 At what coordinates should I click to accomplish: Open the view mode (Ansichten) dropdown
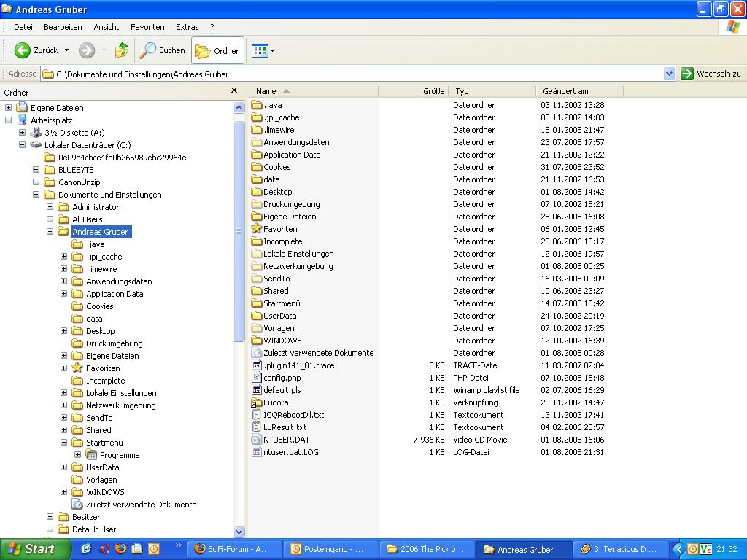263,51
